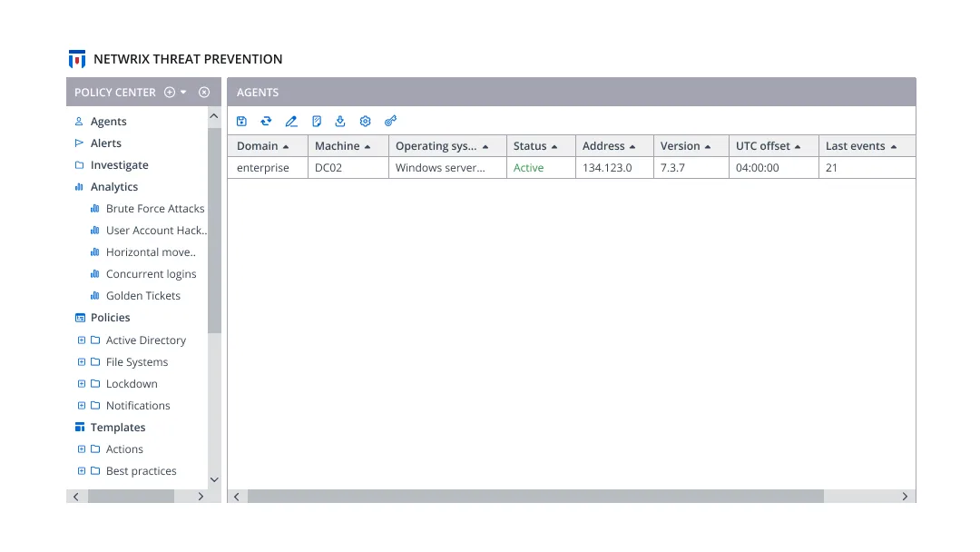The height and width of the screenshot is (552, 980).
Task: Select the Active Directory folder label
Action: (x=145, y=340)
